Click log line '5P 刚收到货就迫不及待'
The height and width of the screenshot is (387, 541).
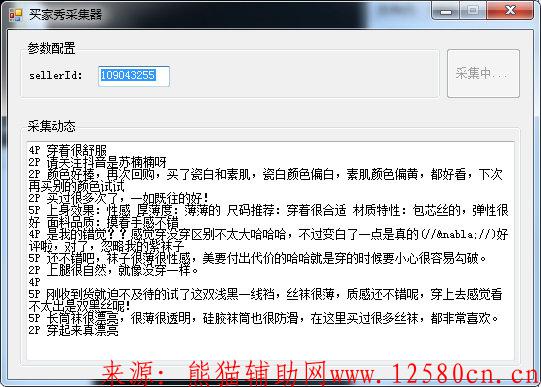coord(266,300)
